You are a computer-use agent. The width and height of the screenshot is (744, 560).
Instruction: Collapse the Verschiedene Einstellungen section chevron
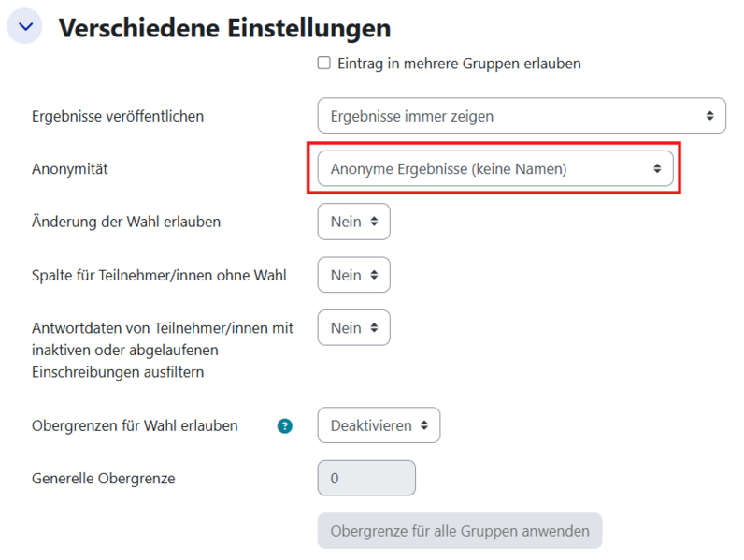point(24,27)
